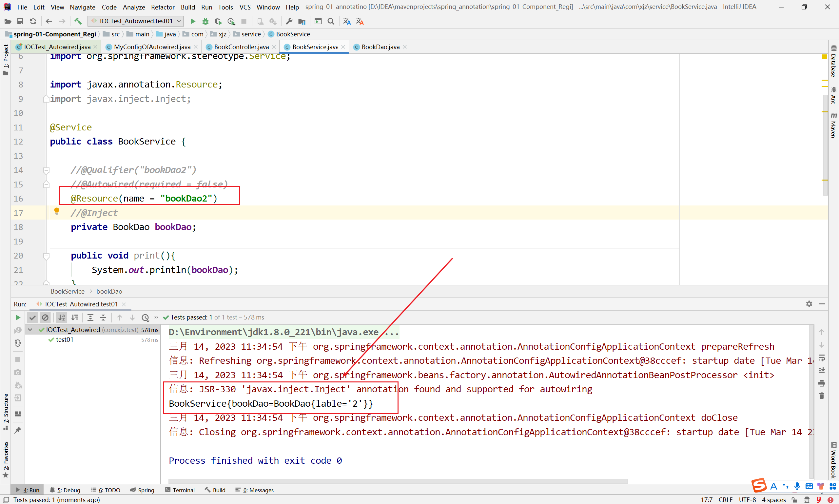This screenshot has width=839, height=504.
Task: Switch to BookDao.java editor tab
Action: pyautogui.click(x=380, y=47)
